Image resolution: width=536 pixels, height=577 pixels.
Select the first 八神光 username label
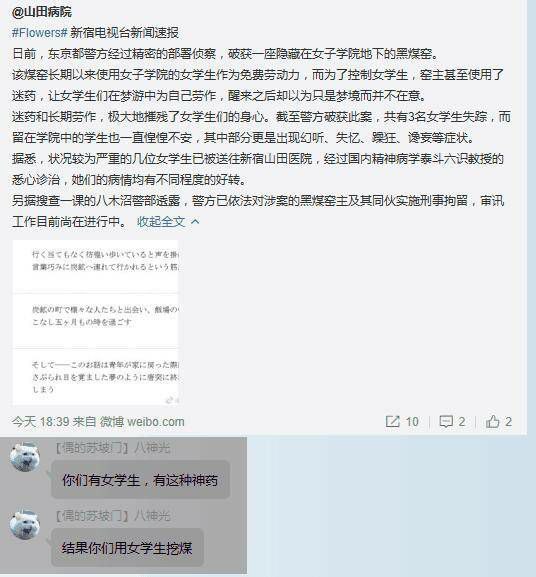point(152,448)
